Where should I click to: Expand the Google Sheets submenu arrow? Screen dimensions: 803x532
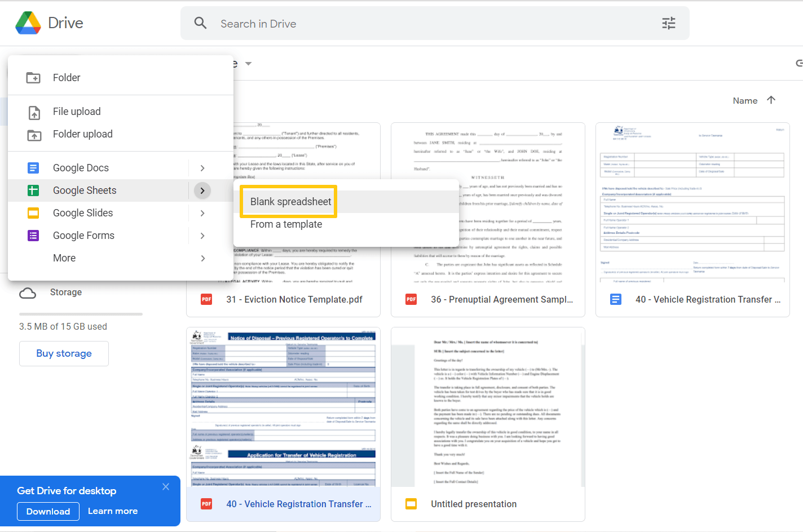[x=202, y=190]
